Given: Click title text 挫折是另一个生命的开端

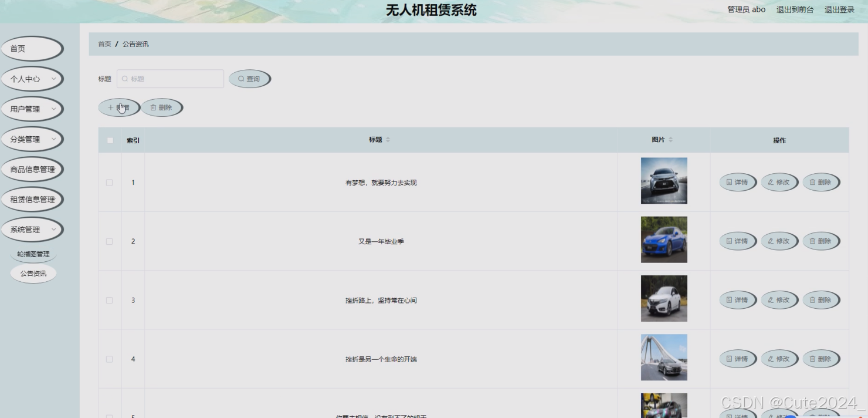Looking at the screenshot, I should tap(381, 359).
